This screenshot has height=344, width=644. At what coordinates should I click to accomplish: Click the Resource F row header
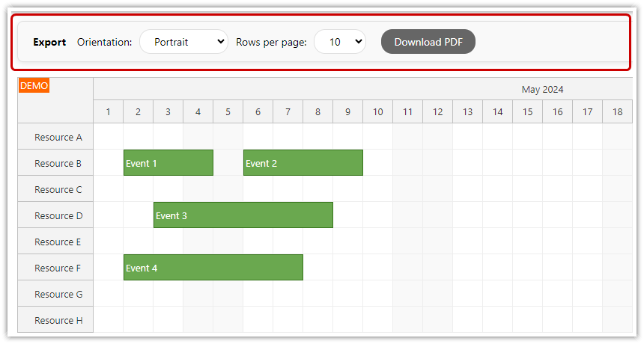pos(56,268)
